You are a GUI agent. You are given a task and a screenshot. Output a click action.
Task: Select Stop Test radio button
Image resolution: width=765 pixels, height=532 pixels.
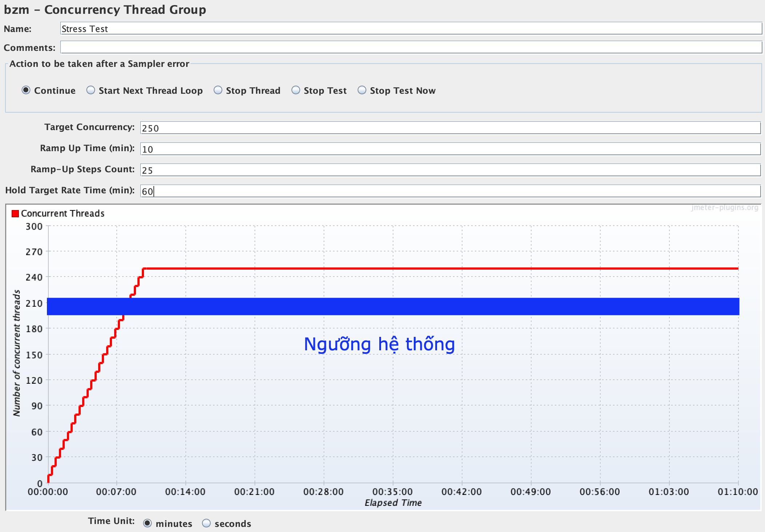(x=296, y=90)
